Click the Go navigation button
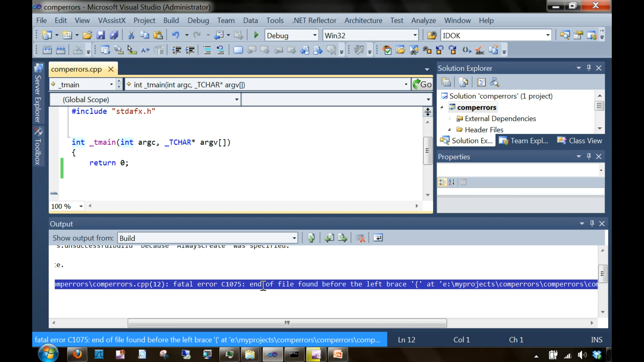This screenshot has width=644, height=362. coord(423,84)
